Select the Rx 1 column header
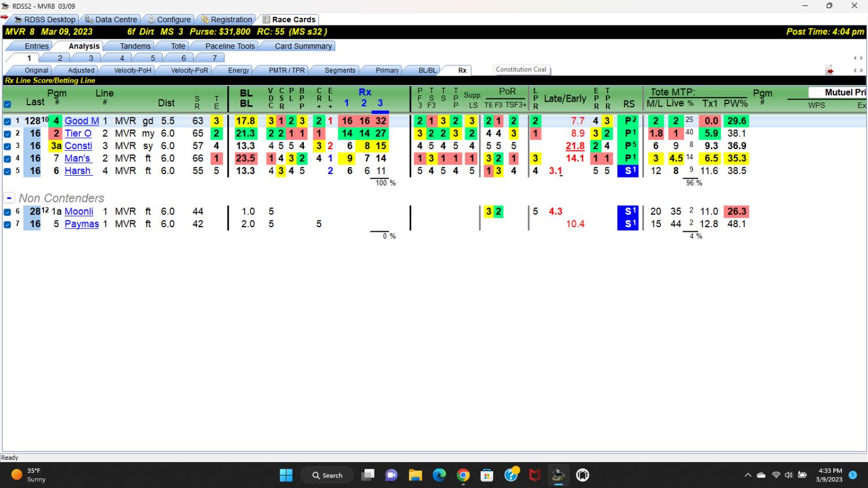The height and width of the screenshot is (488, 868). [347, 103]
